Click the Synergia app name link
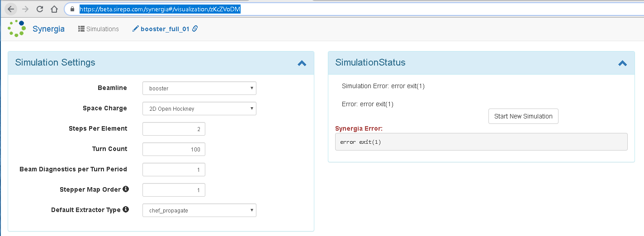The width and height of the screenshot is (644, 236). click(48, 29)
